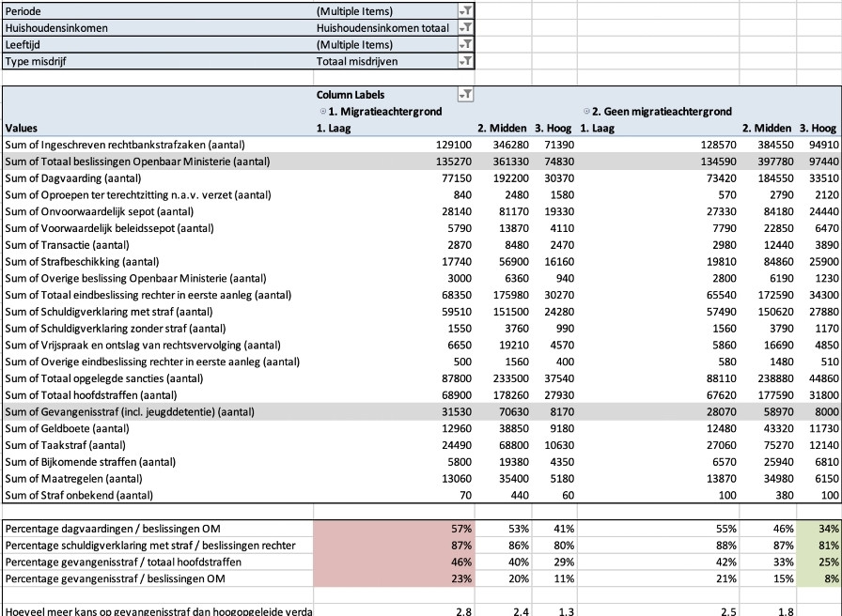Select the red-shaded 23% cell
842x616 pixels.
point(394,578)
